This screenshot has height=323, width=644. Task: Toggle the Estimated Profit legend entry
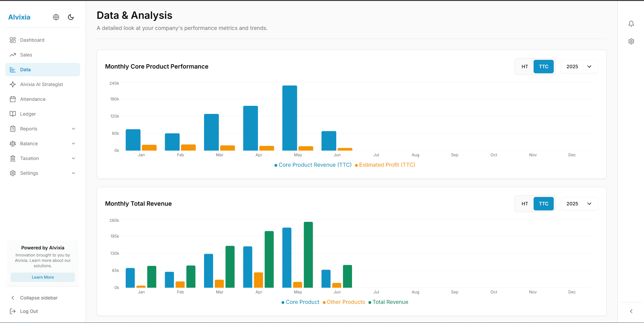[385, 165]
